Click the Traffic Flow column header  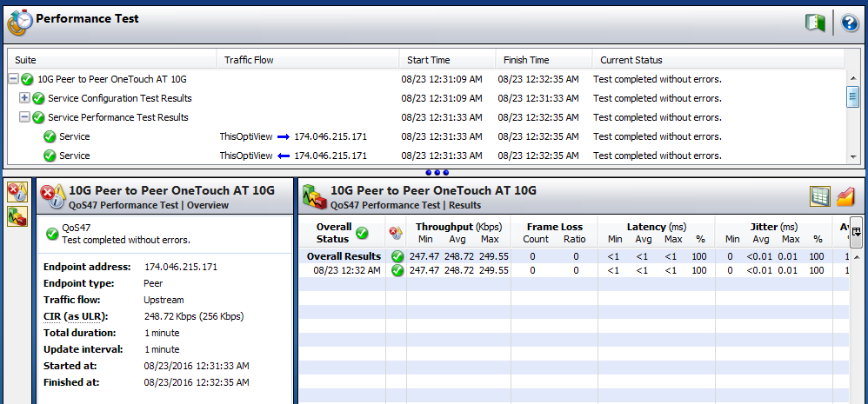pos(249,60)
